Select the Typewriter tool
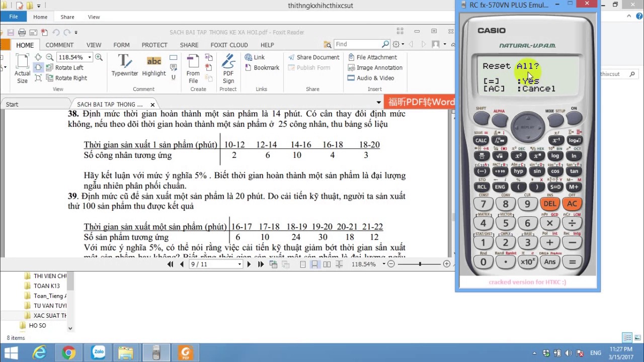Image resolution: width=644 pixels, height=362 pixels. tap(125, 65)
